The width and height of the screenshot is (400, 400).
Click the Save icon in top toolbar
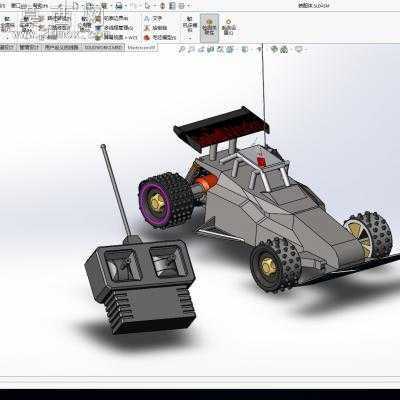tap(103, 6)
